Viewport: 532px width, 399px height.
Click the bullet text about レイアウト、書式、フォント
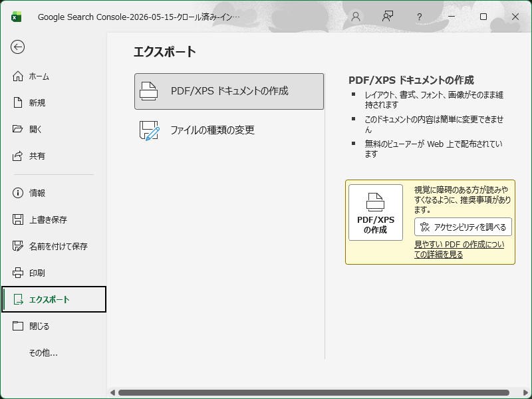(x=434, y=100)
